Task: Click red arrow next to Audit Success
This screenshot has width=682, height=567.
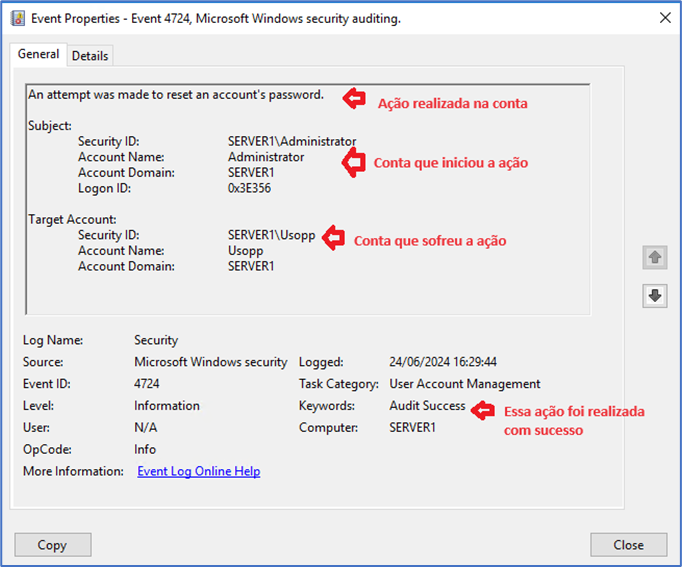Action: click(483, 409)
